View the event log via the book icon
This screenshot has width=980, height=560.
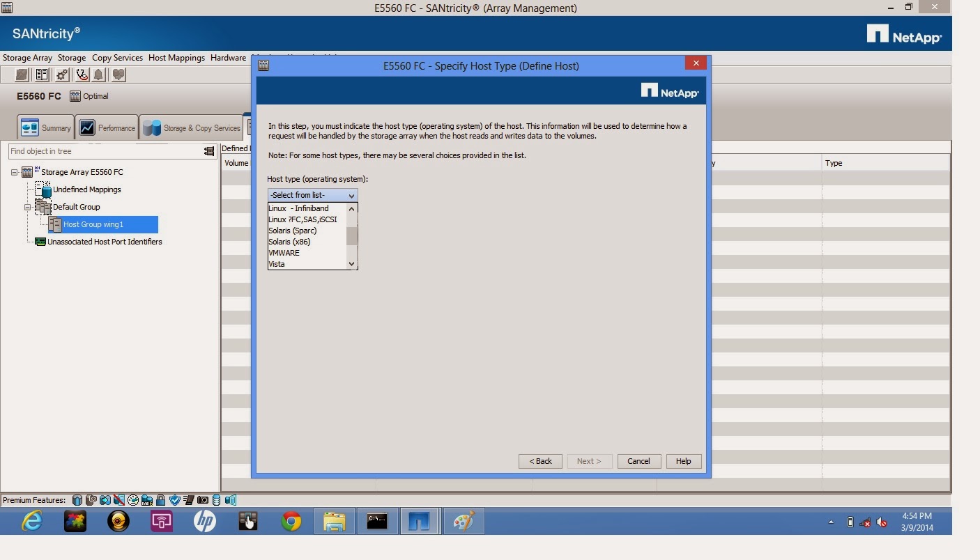pyautogui.click(x=42, y=75)
